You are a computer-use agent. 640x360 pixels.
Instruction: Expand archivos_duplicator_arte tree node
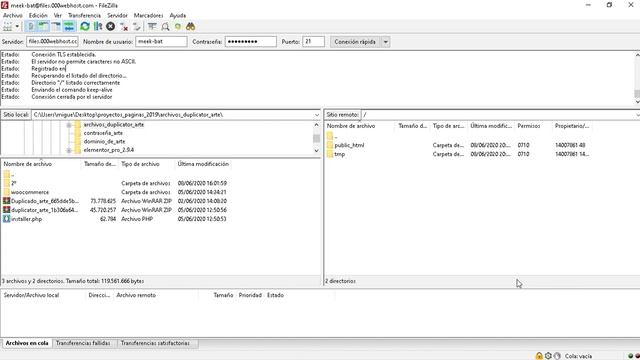pyautogui.click(x=69, y=125)
